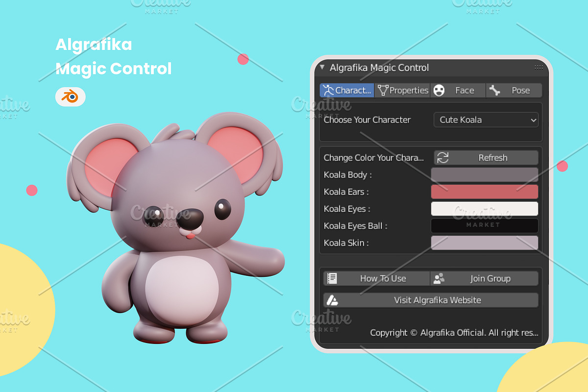Screen dimensions: 588x392
Task: Click the 'Koala Body :' label
Action: 347,175
